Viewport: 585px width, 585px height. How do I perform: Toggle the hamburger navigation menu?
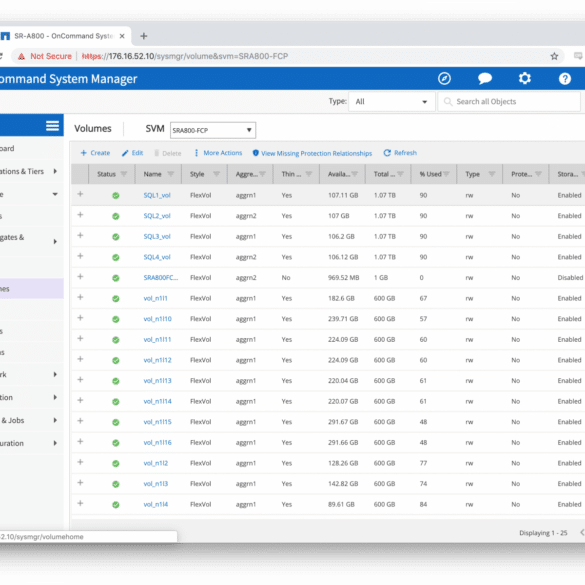(x=52, y=126)
